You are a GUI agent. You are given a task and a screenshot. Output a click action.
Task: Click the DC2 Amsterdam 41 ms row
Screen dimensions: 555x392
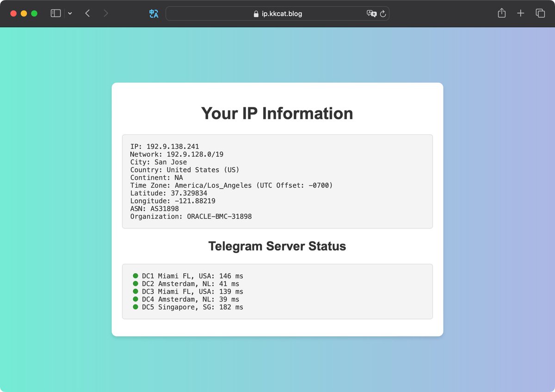click(186, 284)
